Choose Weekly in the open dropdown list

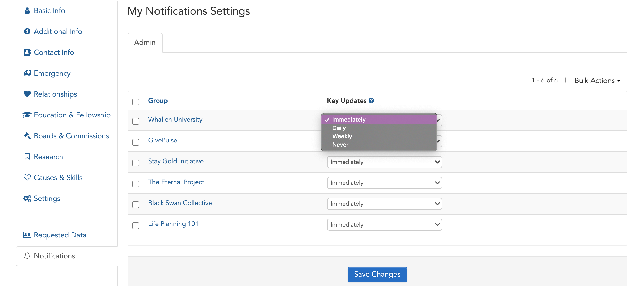tap(379, 136)
